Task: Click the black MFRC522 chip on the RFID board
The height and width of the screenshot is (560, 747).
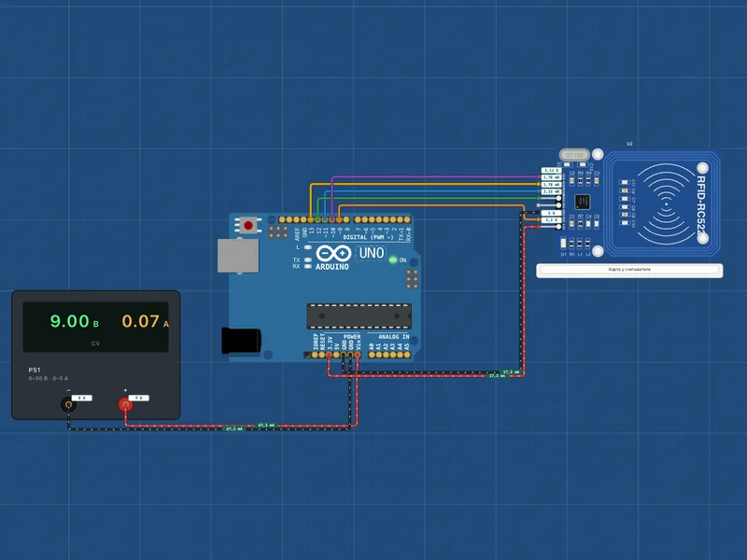Action: pyautogui.click(x=582, y=202)
